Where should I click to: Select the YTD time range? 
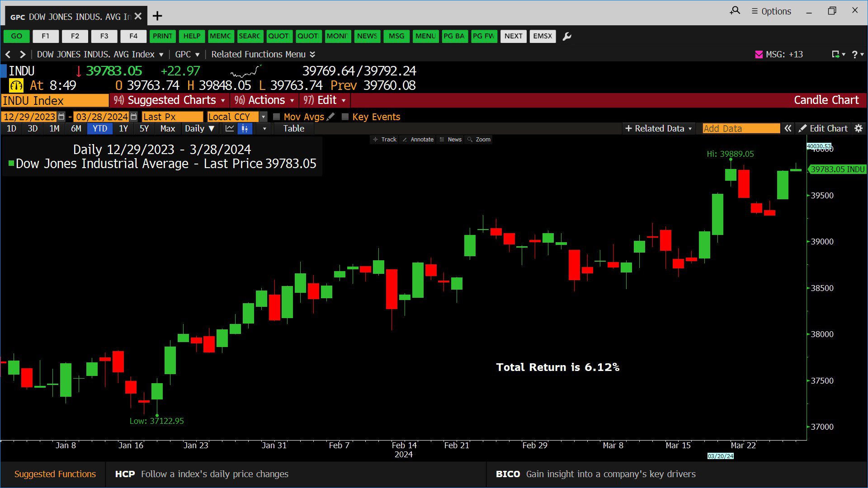pos(100,128)
